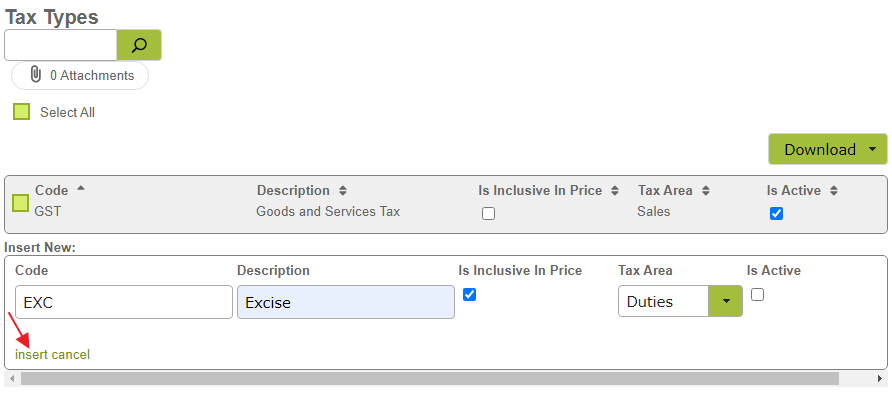Enable Is Active for new tax type
The height and width of the screenshot is (404, 892).
click(x=757, y=295)
